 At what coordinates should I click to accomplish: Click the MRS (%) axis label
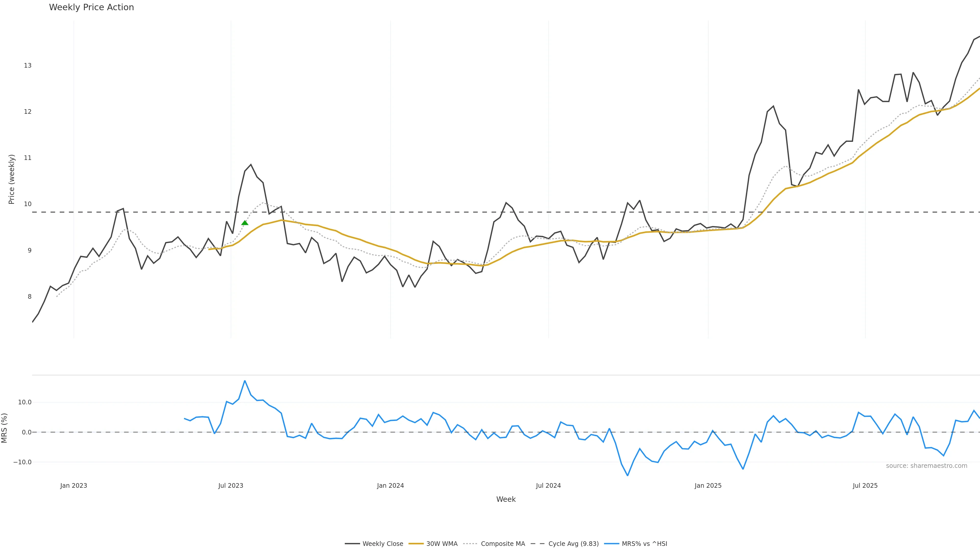[5, 428]
